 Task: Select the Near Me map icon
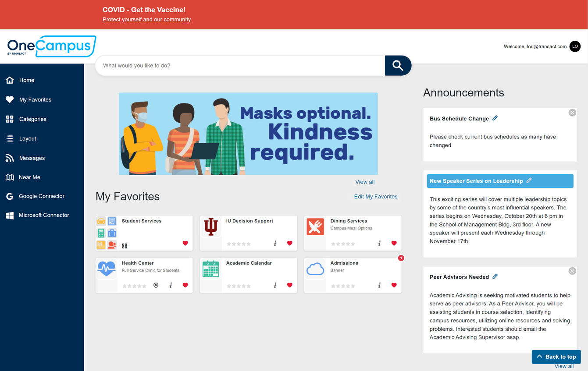[x=9, y=177]
